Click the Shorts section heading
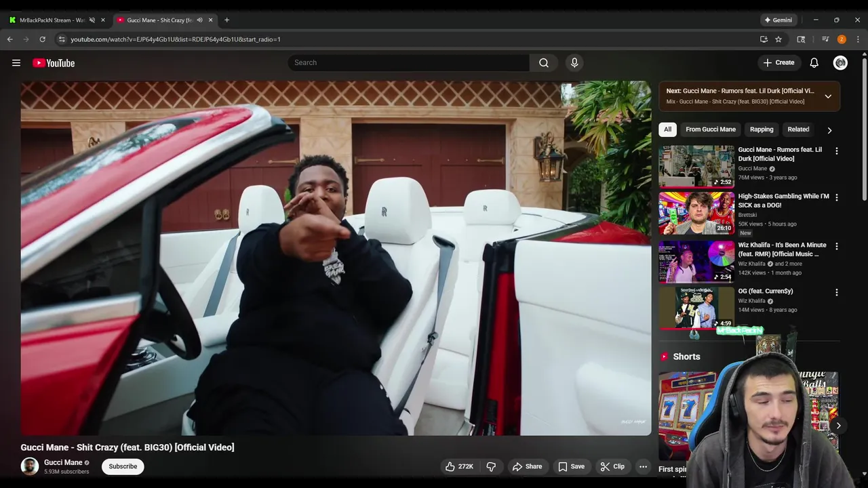The width and height of the screenshot is (868, 488). tap(686, 357)
